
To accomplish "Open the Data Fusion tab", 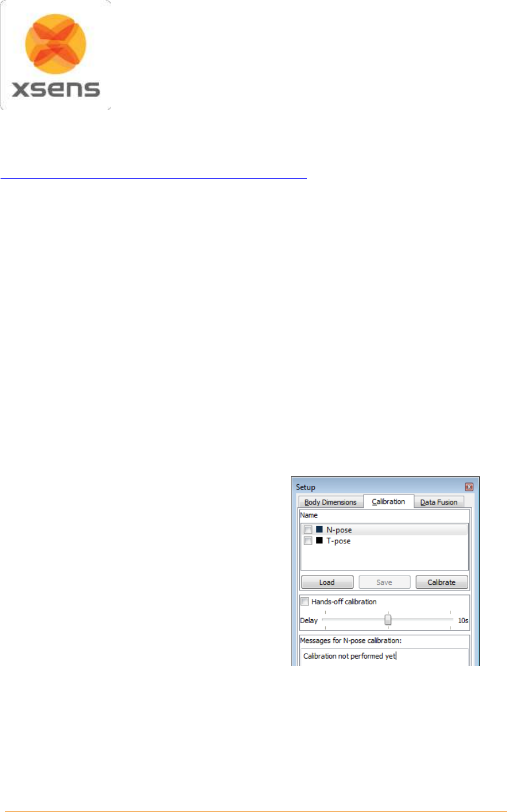I will [439, 502].
